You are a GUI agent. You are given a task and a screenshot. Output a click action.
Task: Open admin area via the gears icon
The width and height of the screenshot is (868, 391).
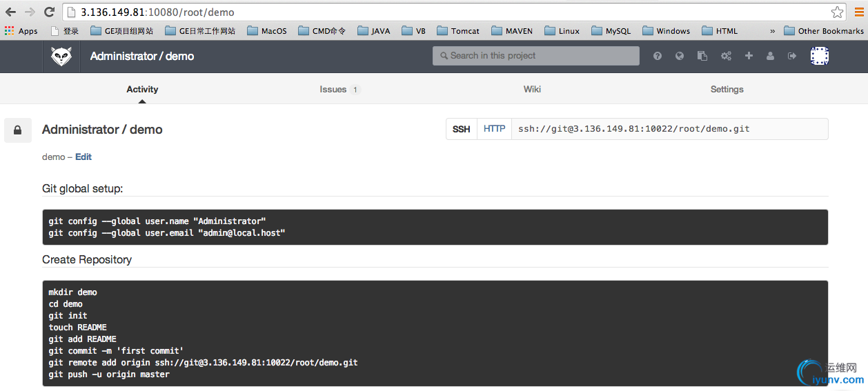(x=726, y=56)
